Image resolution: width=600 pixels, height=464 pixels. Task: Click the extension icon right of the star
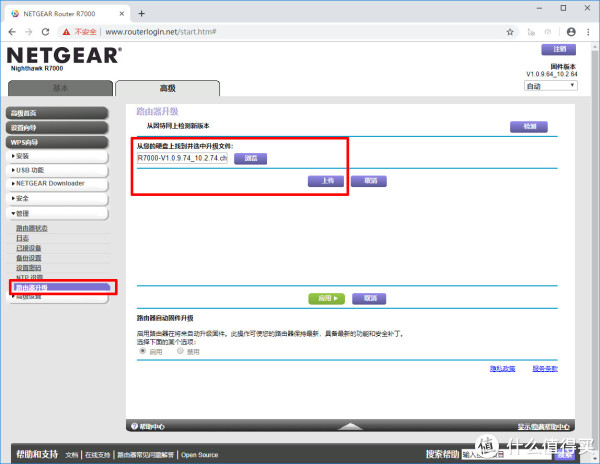(531, 32)
